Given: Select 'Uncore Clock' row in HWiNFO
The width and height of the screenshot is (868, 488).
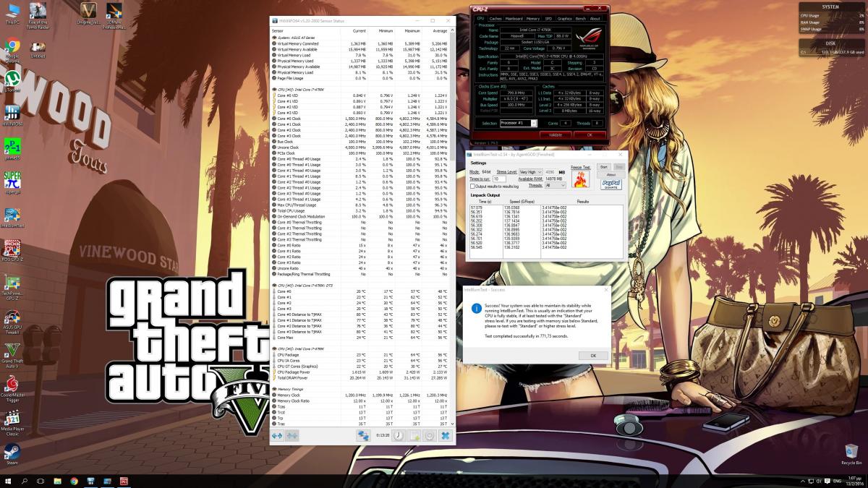Looking at the screenshot, I should click(361, 147).
